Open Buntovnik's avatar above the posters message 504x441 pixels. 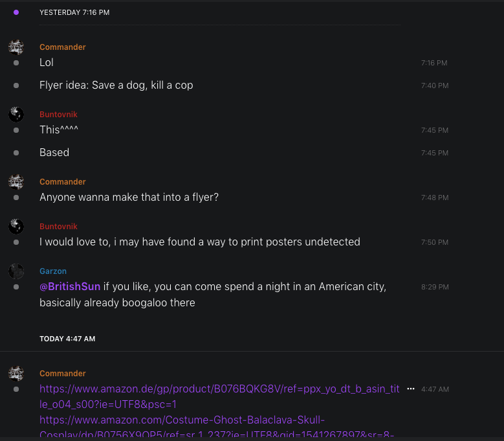tap(16, 226)
